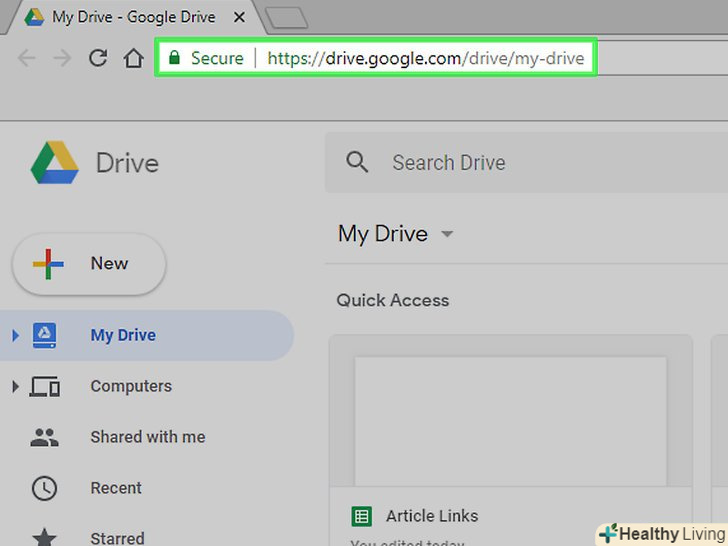Click the browser forward arrow
The width and height of the screenshot is (728, 546).
(62, 58)
